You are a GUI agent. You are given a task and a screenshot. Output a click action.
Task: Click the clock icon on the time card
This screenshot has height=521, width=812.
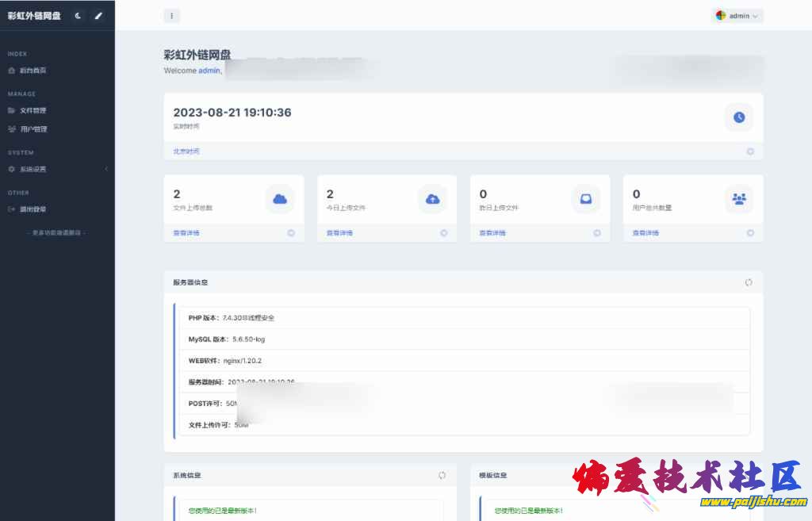739,117
